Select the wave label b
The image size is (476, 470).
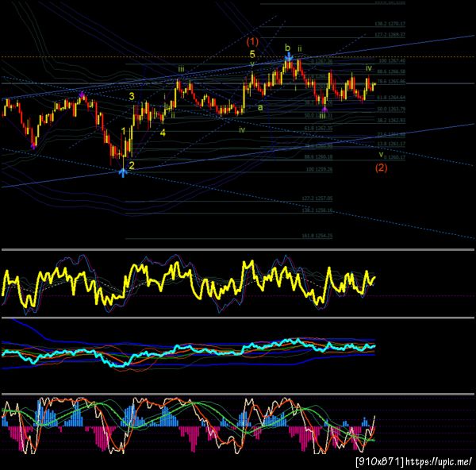[x=287, y=48]
